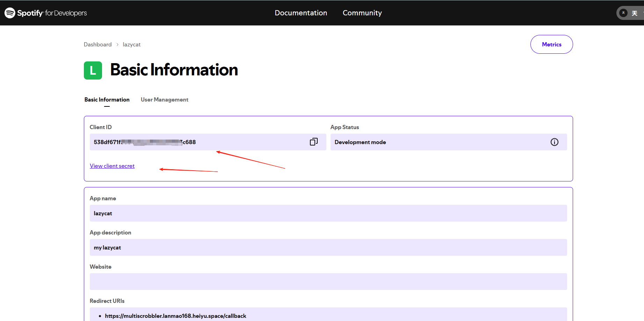This screenshot has height=321, width=644.
Task: Open the Documentation menu
Action: pos(301,13)
